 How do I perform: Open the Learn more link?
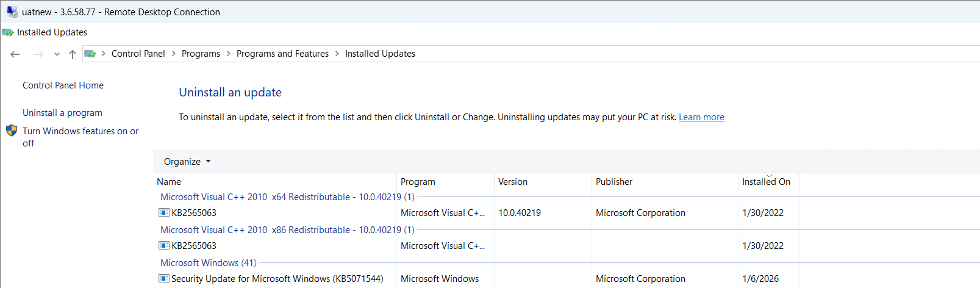click(x=701, y=117)
